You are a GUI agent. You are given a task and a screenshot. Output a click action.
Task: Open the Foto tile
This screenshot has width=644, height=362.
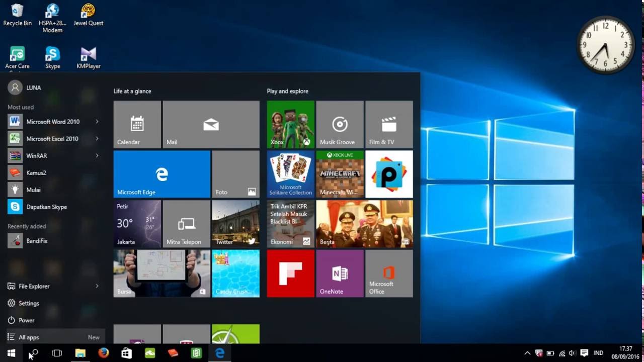(x=235, y=174)
